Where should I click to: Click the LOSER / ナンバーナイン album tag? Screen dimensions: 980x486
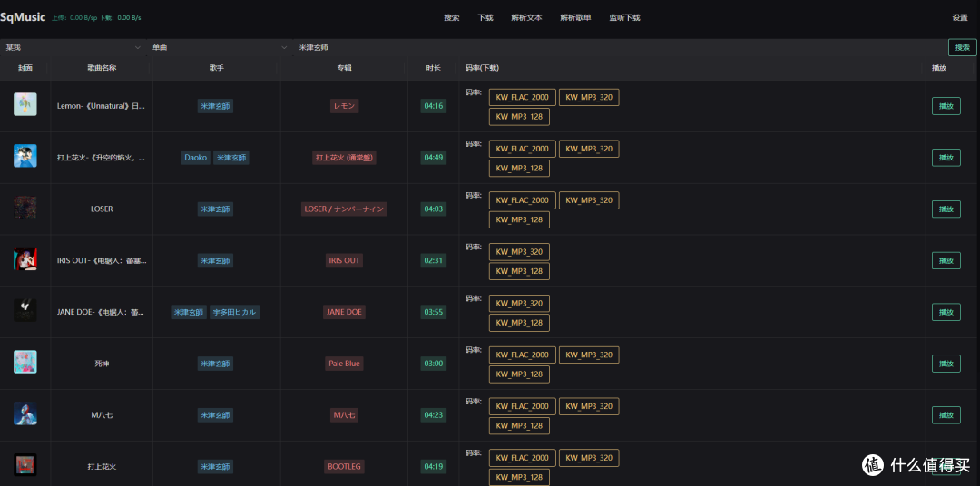point(345,209)
